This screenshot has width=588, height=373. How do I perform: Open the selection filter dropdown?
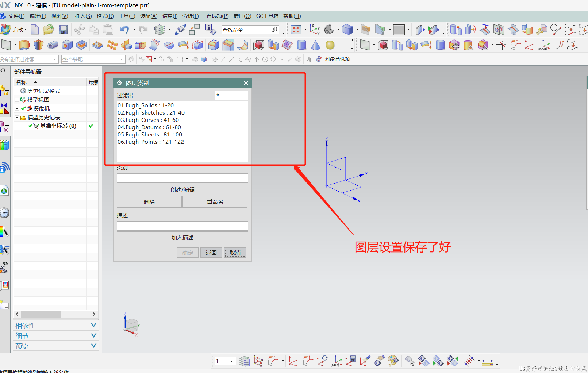pyautogui.click(x=29, y=59)
